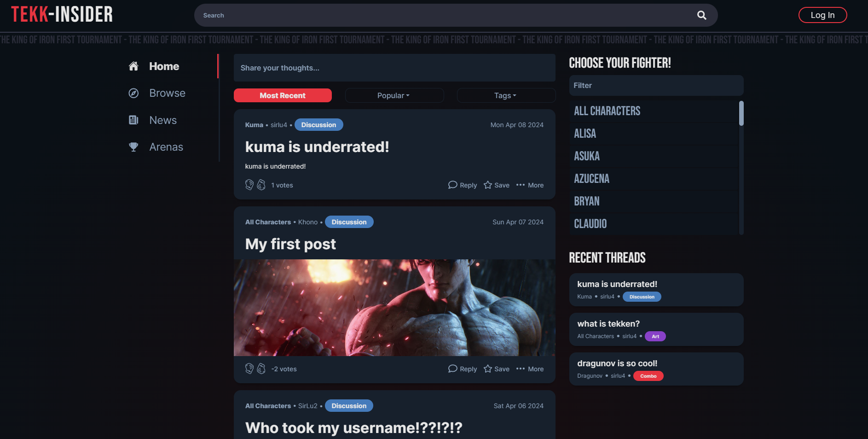The width and height of the screenshot is (868, 439).
Task: Open the Browse section
Action: click(x=167, y=93)
